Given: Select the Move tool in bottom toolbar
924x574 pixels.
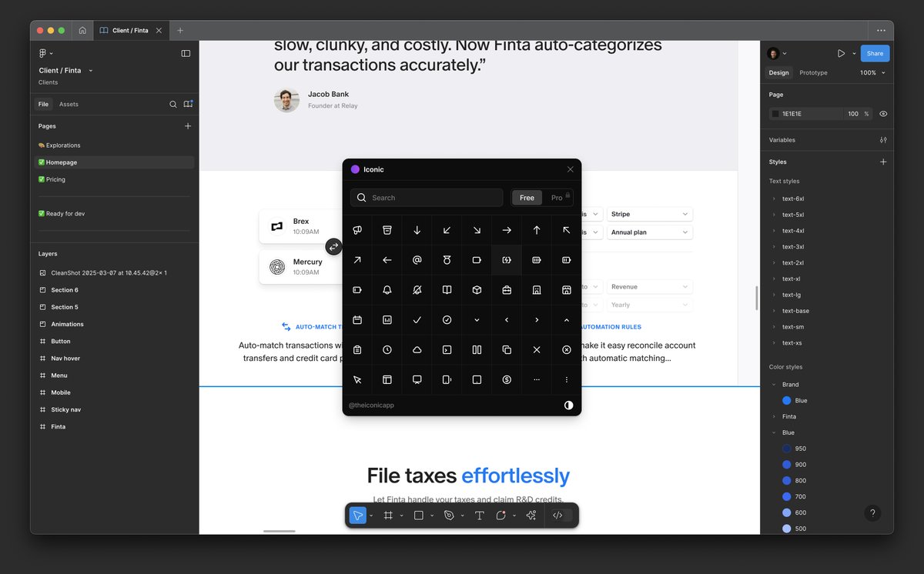Looking at the screenshot, I should point(357,516).
